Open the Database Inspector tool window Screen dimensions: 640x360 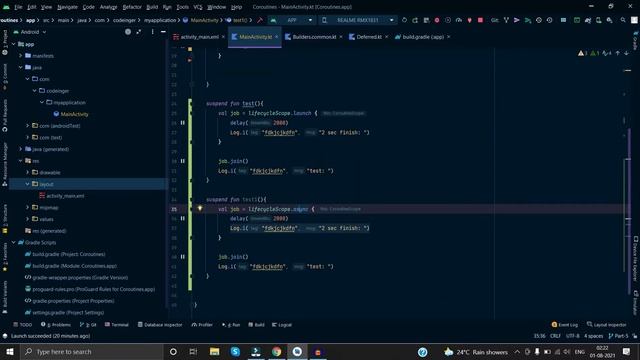(x=160, y=325)
